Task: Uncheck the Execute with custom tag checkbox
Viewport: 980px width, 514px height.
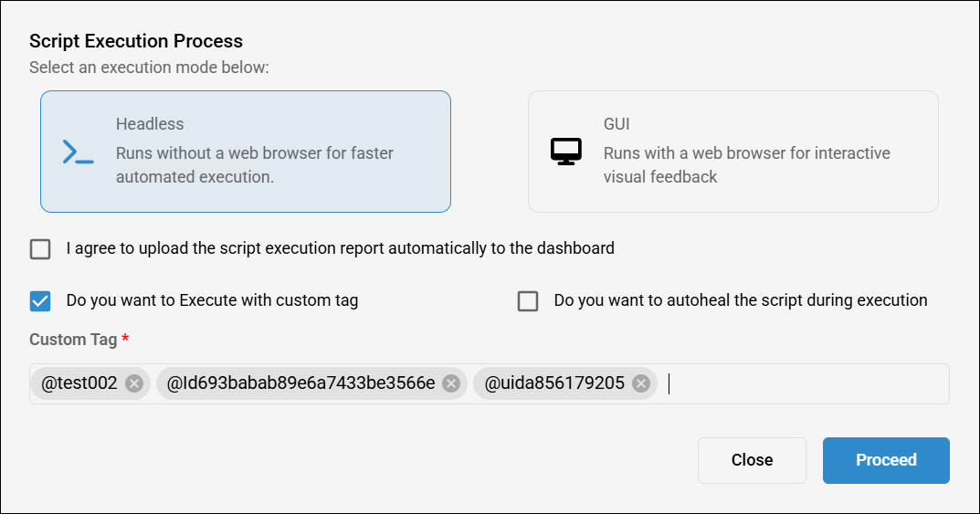Action: 40,301
